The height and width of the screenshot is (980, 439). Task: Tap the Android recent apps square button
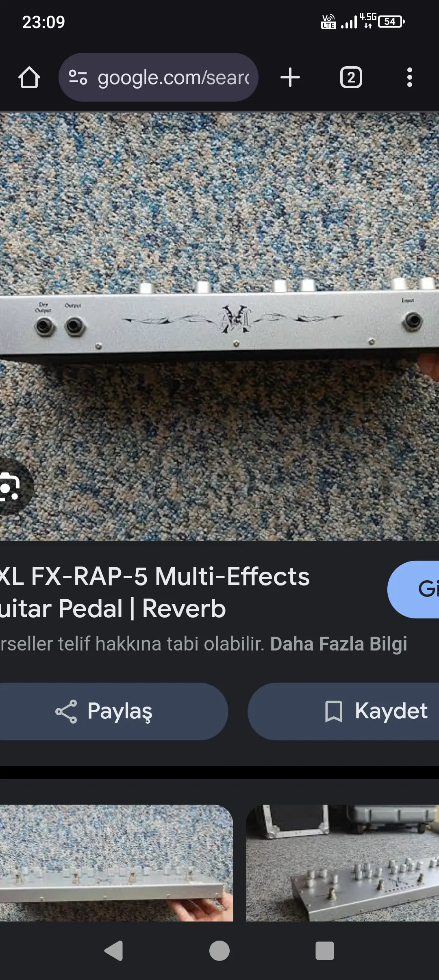pos(325,951)
